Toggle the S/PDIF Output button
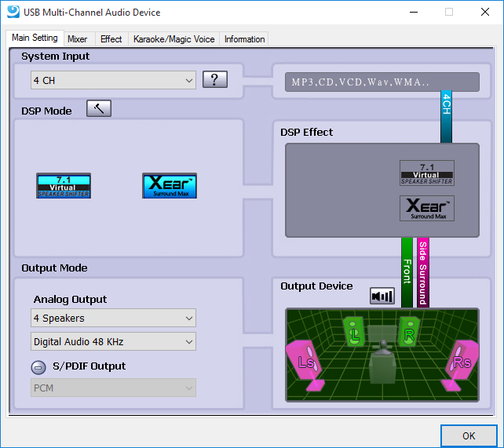 coord(38,367)
